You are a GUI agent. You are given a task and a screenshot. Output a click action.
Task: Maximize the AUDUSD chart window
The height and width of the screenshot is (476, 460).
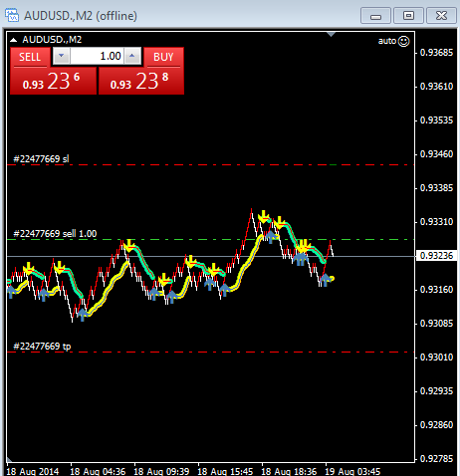(x=408, y=16)
